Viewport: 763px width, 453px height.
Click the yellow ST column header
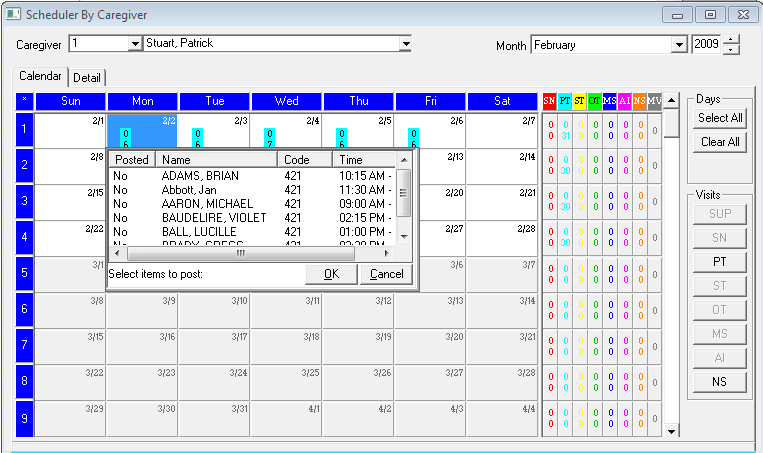click(580, 101)
